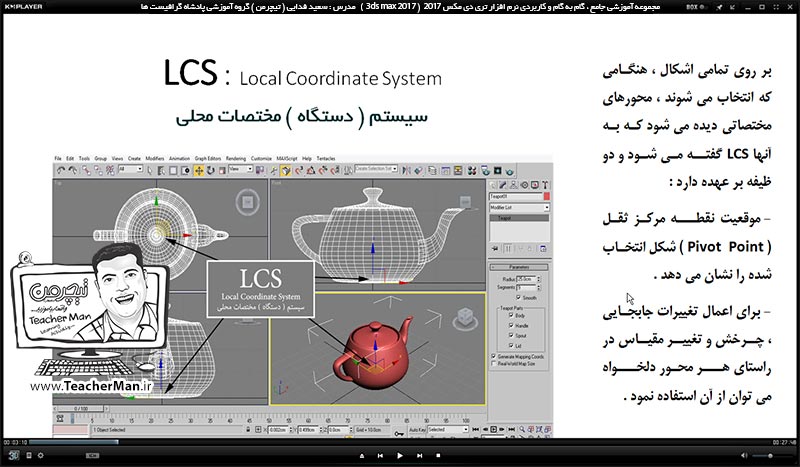The width and height of the screenshot is (800, 467).
Task: Click the KMPlayer open file eject button
Action: (x=362, y=455)
